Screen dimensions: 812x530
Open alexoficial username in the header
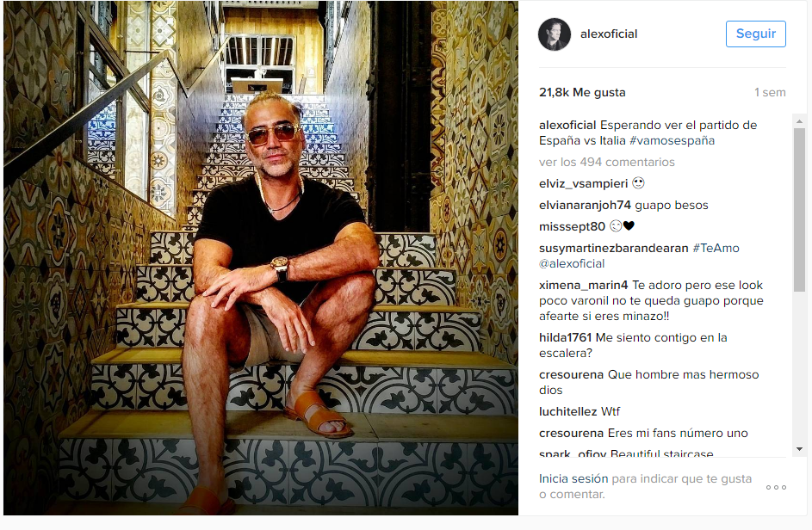[609, 34]
